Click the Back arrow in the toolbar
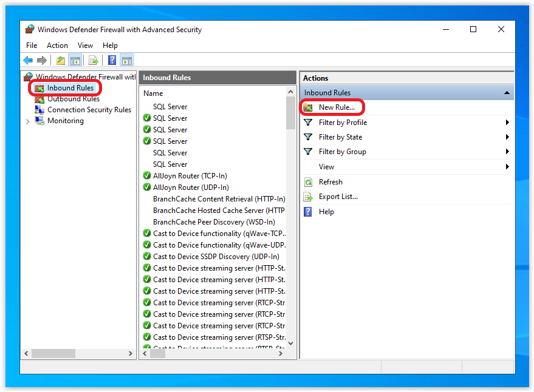This screenshot has height=392, width=534. [28, 60]
